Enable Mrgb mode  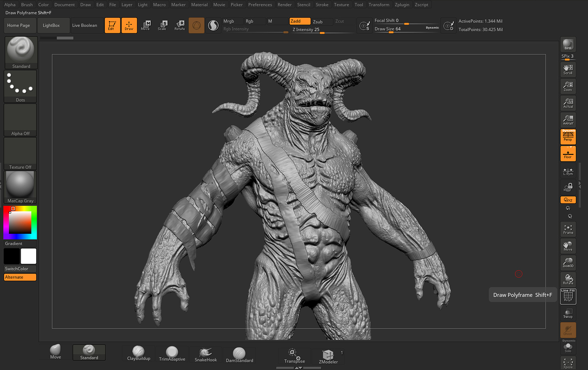coord(233,22)
